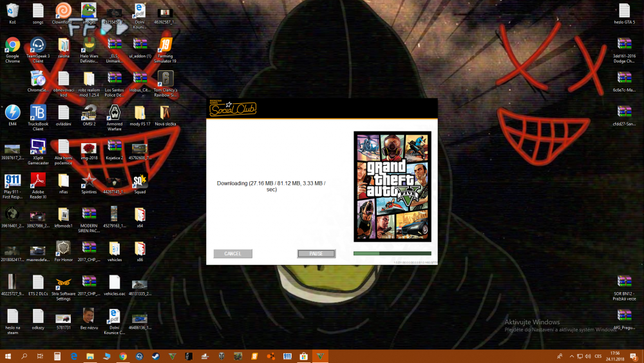Open the Spintires desktop shortcut

tap(89, 183)
